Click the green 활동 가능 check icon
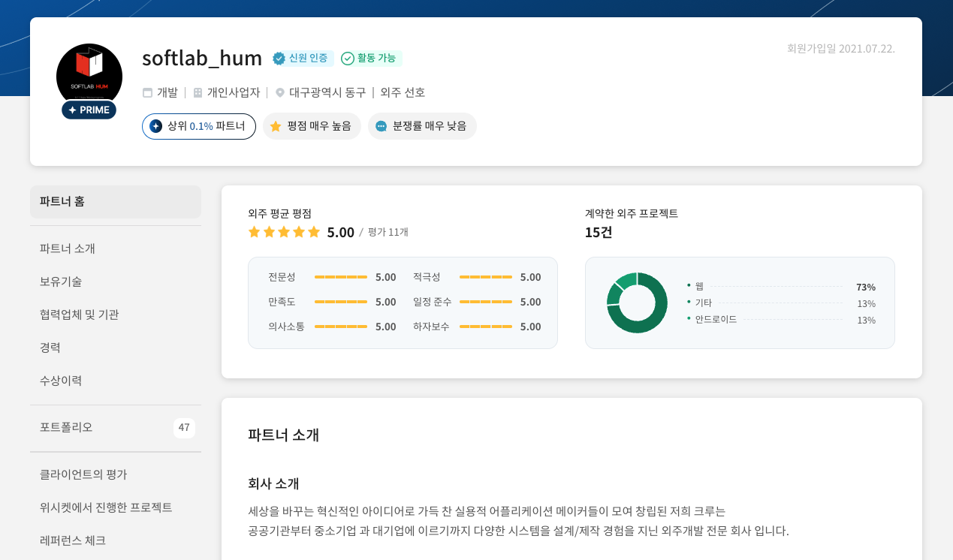 click(x=348, y=58)
